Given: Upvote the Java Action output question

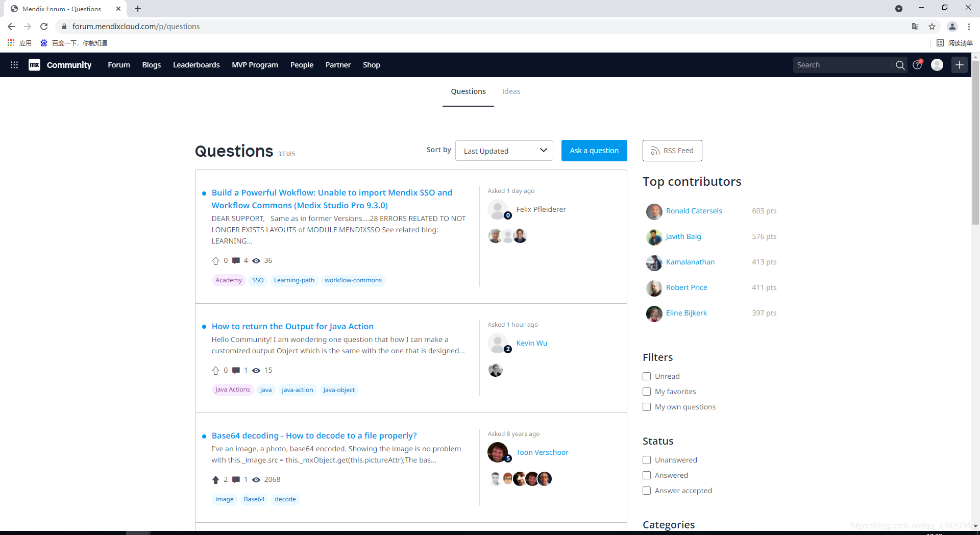Looking at the screenshot, I should 215,371.
